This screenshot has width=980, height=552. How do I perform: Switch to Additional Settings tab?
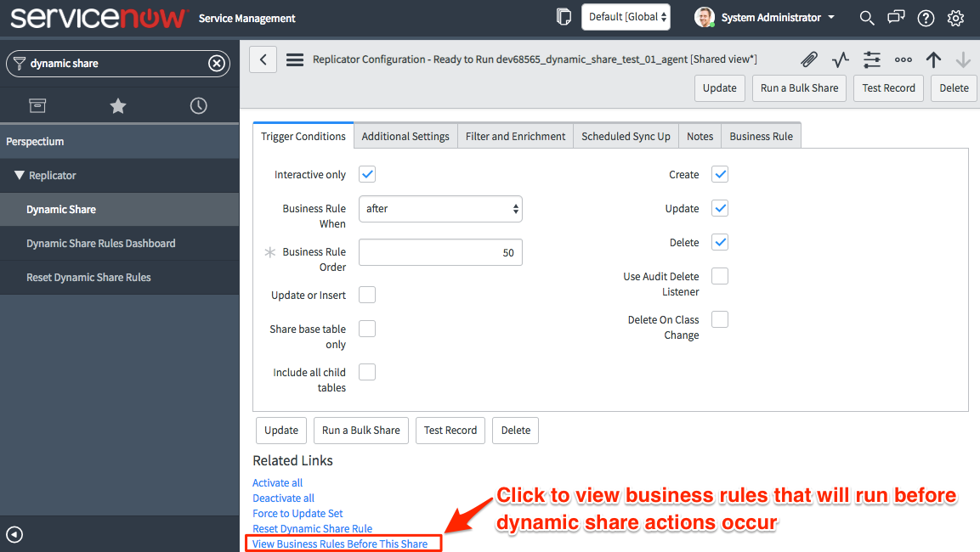405,136
